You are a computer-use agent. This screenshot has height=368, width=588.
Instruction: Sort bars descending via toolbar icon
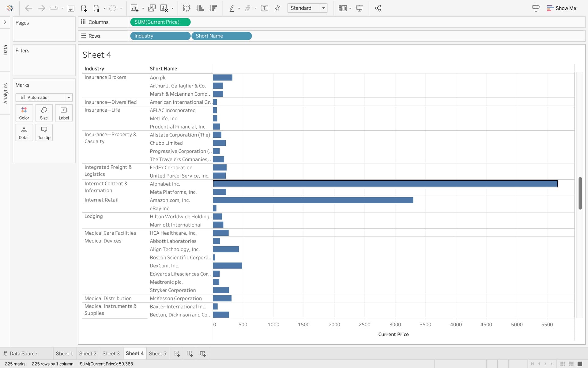(213, 8)
